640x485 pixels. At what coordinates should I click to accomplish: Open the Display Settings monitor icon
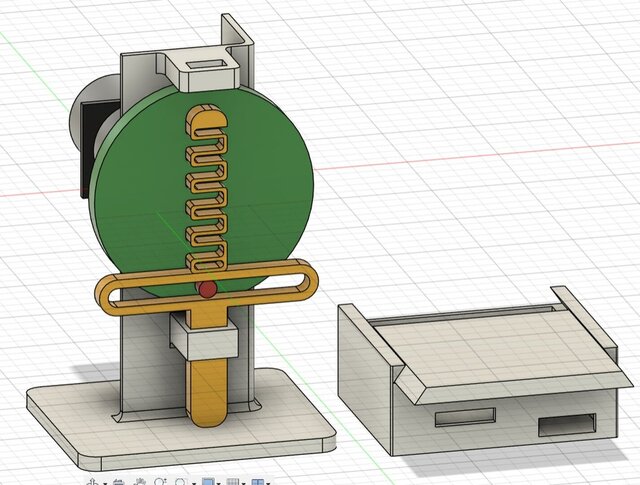click(x=208, y=482)
